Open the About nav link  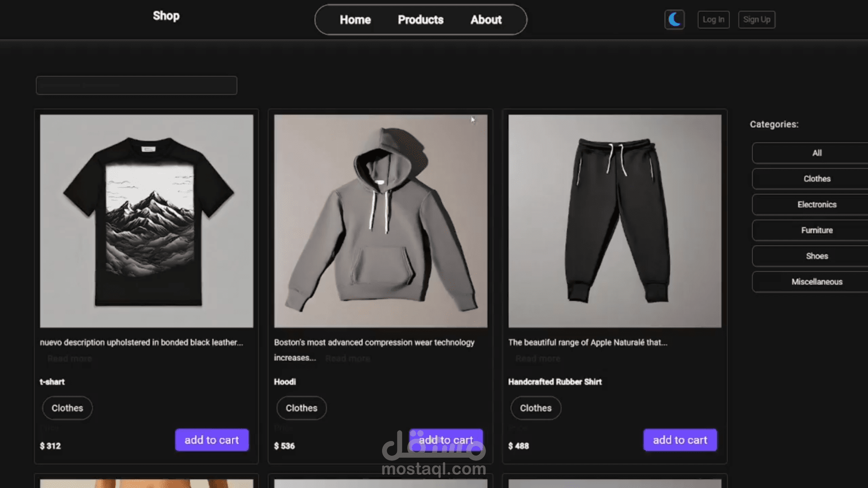click(x=486, y=20)
